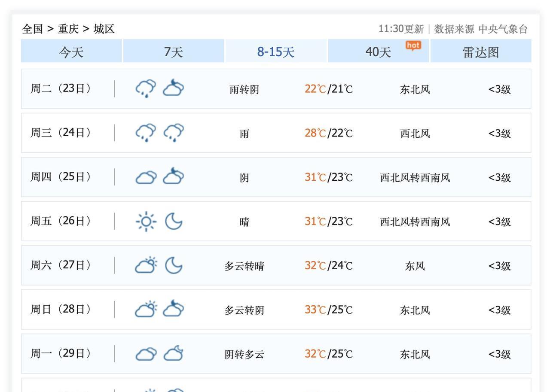Select the 周日（28日） forecast row date
This screenshot has height=392, width=550.
[x=61, y=309]
